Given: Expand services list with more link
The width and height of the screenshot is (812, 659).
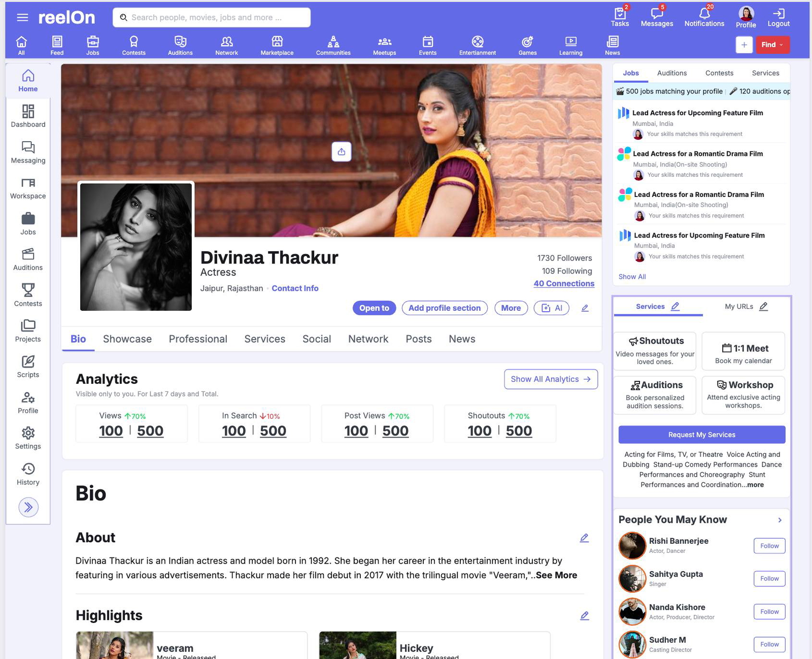Looking at the screenshot, I should [755, 485].
